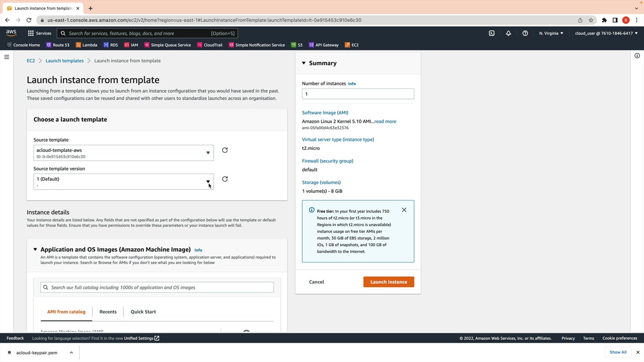Open browser extensions puzzle icon

point(604,20)
